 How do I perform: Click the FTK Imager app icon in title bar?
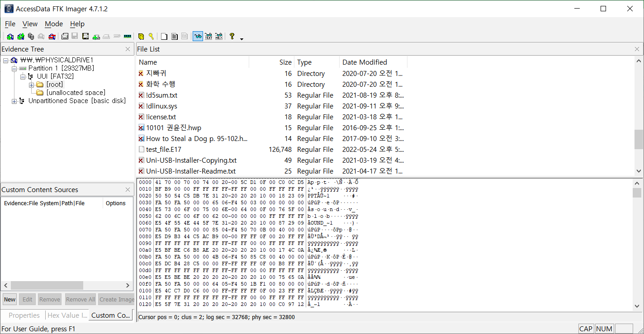coord(9,9)
